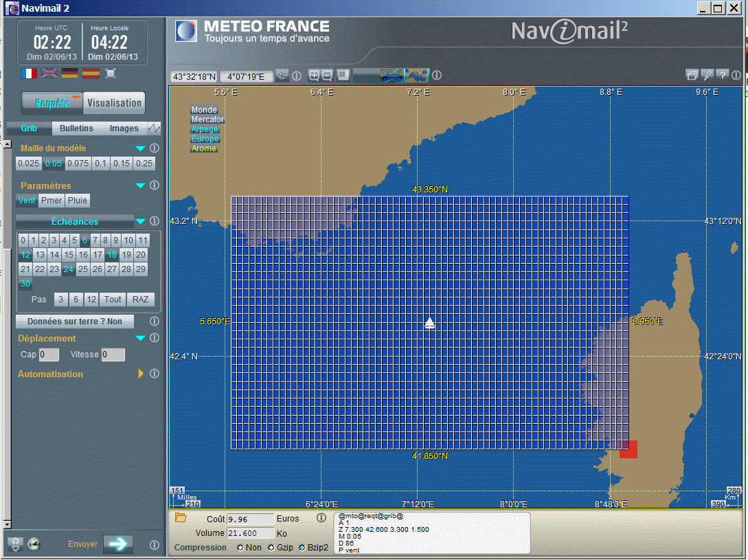
Task: Open the Images tab
Action: click(124, 128)
